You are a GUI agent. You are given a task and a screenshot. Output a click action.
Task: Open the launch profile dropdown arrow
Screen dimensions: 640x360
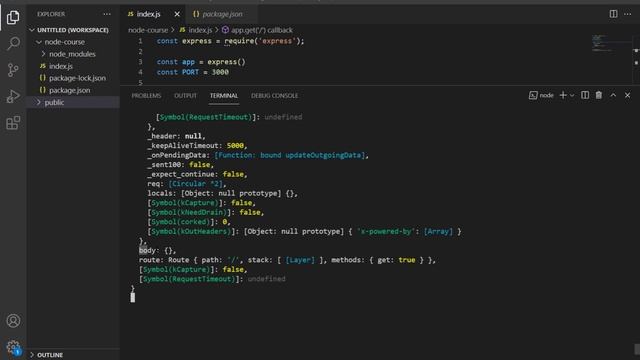[572, 95]
